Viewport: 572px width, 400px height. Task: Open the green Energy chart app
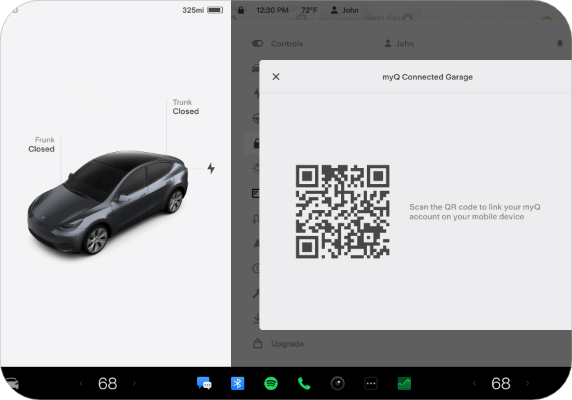coord(404,384)
